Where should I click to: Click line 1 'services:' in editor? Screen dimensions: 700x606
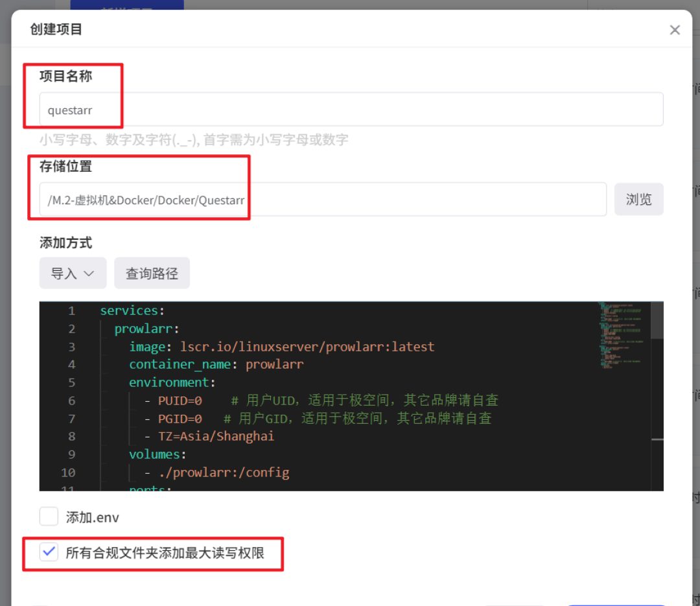(x=132, y=310)
